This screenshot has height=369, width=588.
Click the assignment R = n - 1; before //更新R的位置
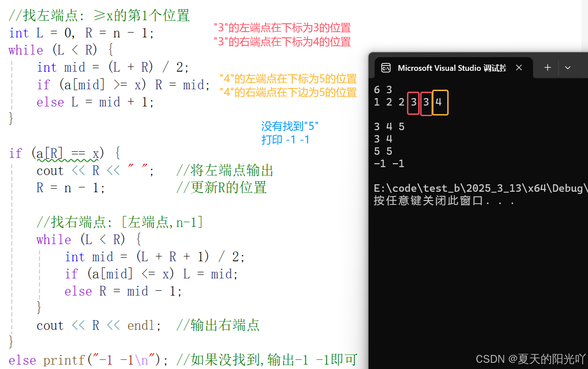pyautogui.click(x=71, y=188)
